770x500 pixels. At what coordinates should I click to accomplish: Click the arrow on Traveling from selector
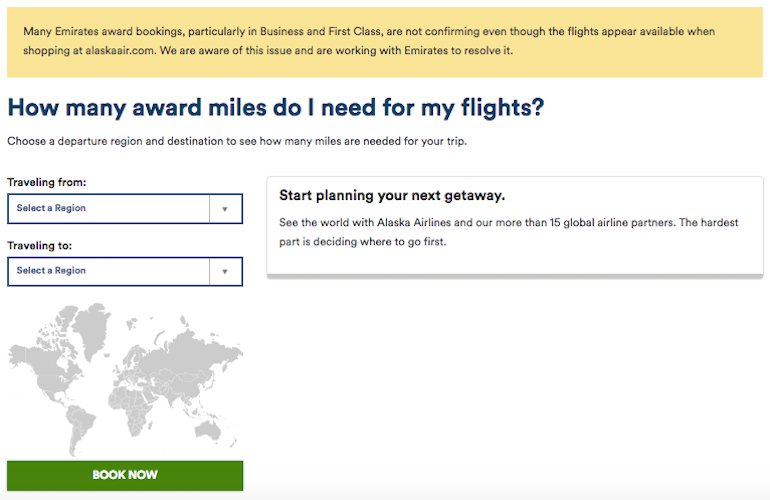[225, 209]
